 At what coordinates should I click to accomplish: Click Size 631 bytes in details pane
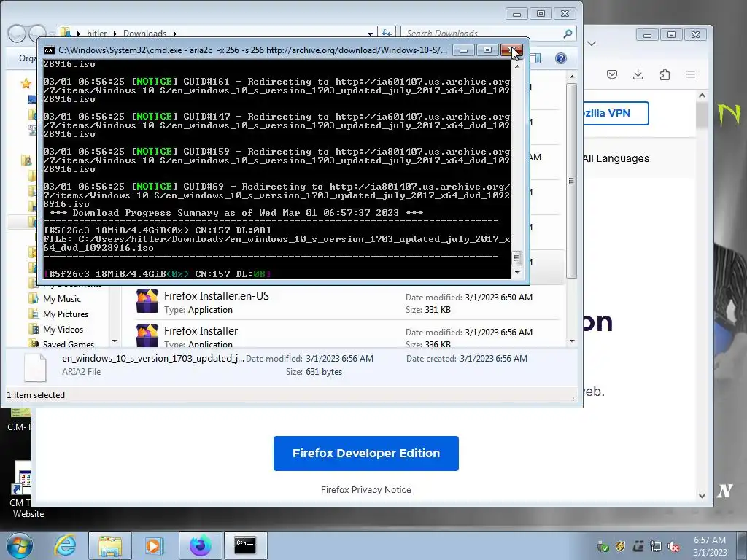pyautogui.click(x=314, y=371)
